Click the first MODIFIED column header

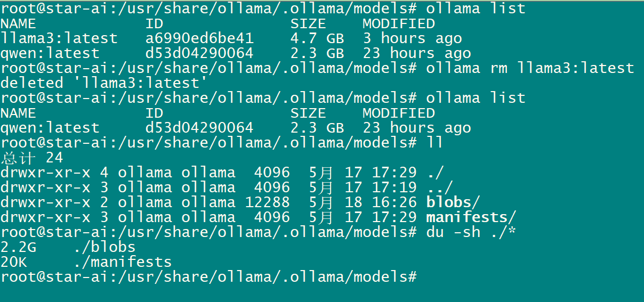pos(398,23)
